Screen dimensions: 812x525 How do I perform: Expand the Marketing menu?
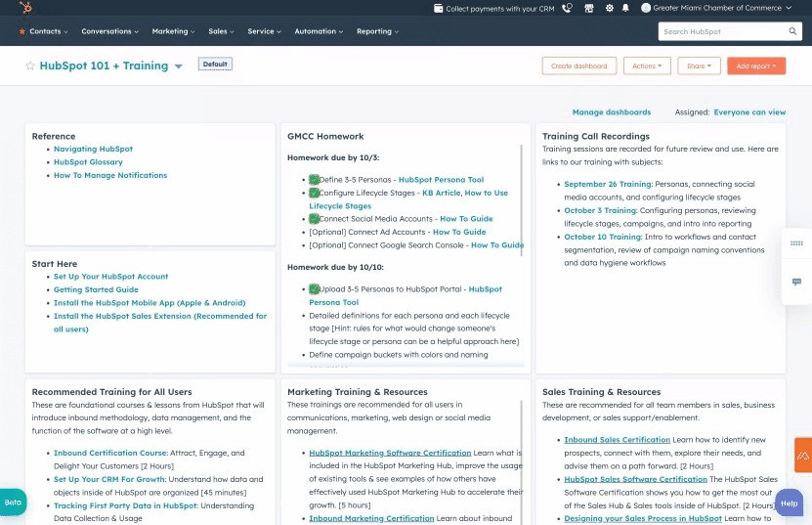pyautogui.click(x=173, y=31)
